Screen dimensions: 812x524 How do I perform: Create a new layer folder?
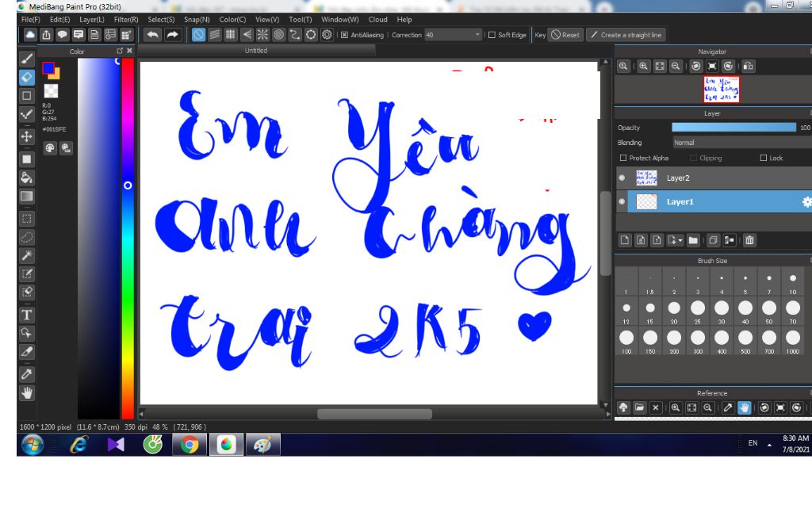point(693,240)
